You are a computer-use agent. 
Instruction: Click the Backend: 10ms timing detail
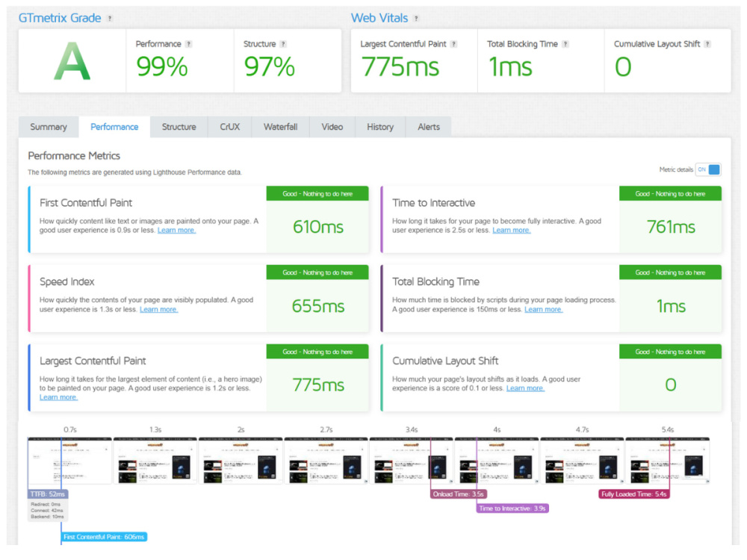(x=47, y=517)
